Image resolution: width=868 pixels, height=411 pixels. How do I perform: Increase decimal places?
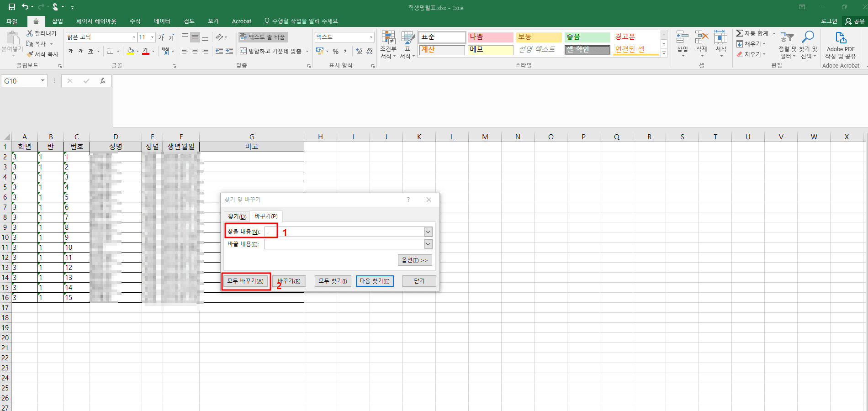click(x=359, y=51)
